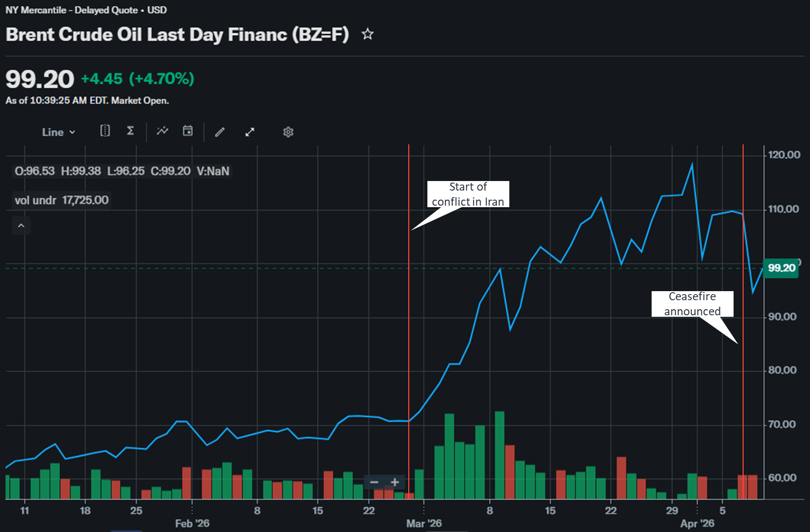Click the vol undr indicator label
Screen dimensions: 810x532
click(61, 200)
